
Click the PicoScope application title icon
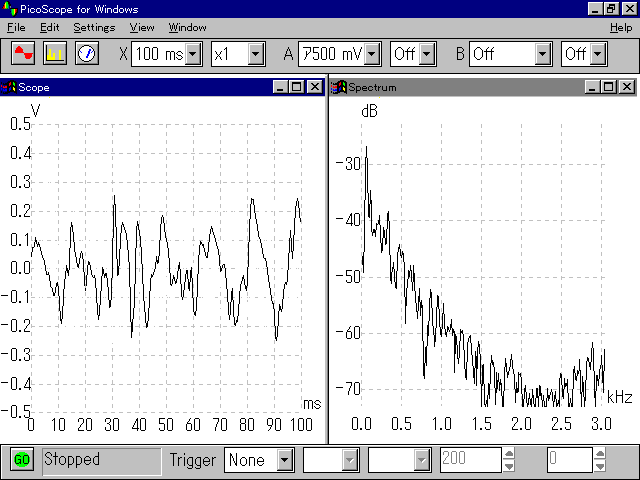click(x=9, y=8)
